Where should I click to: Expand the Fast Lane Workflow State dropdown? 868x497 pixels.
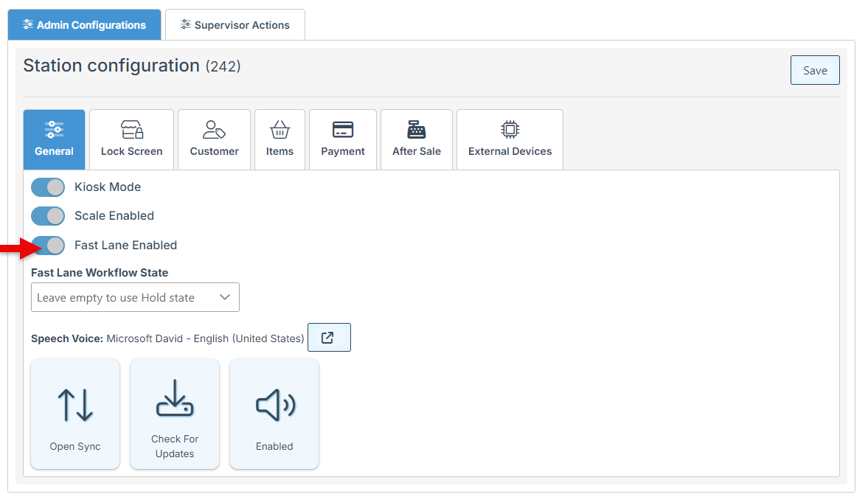[135, 297]
